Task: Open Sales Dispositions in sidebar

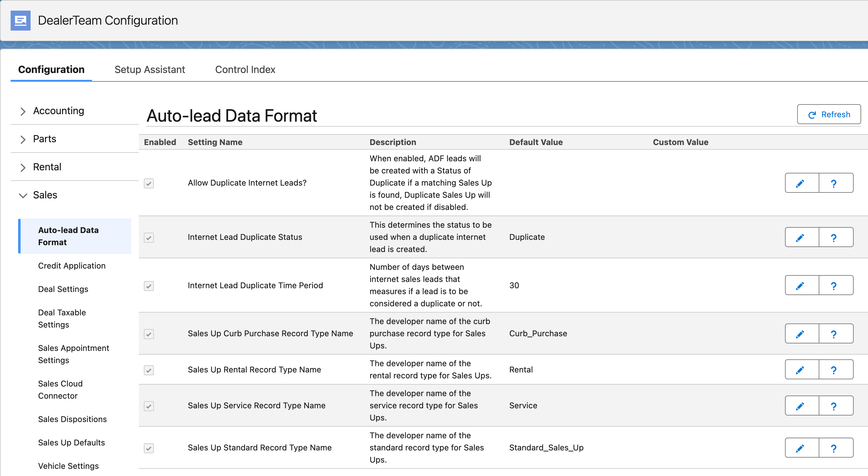Action: coord(72,419)
